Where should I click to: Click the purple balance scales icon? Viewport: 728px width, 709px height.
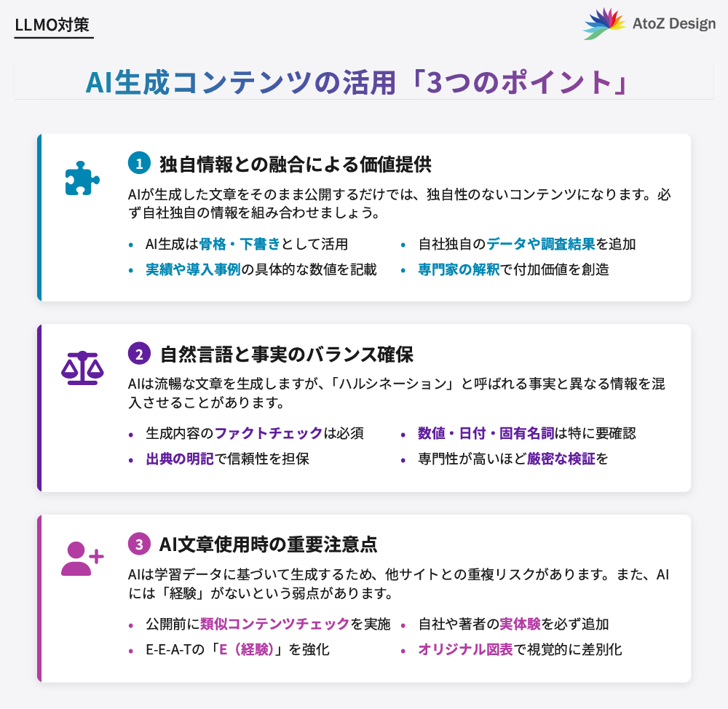(84, 368)
